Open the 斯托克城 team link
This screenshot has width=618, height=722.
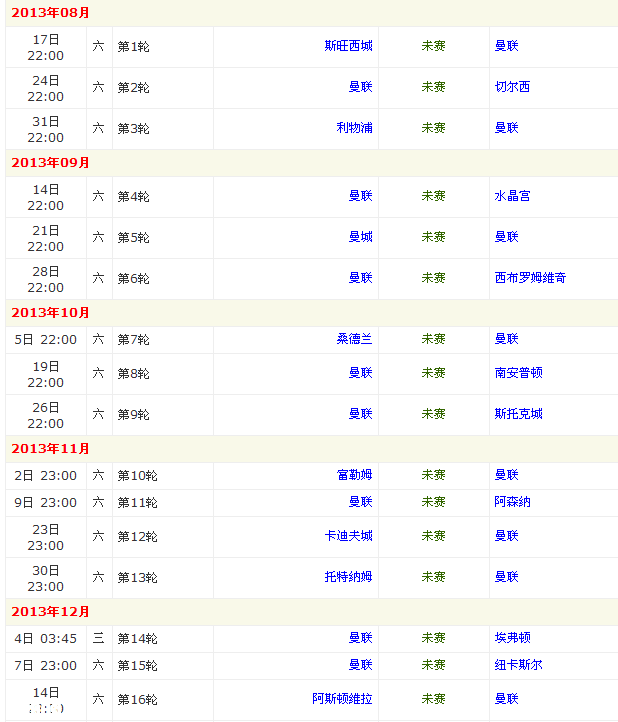pyautogui.click(x=518, y=414)
